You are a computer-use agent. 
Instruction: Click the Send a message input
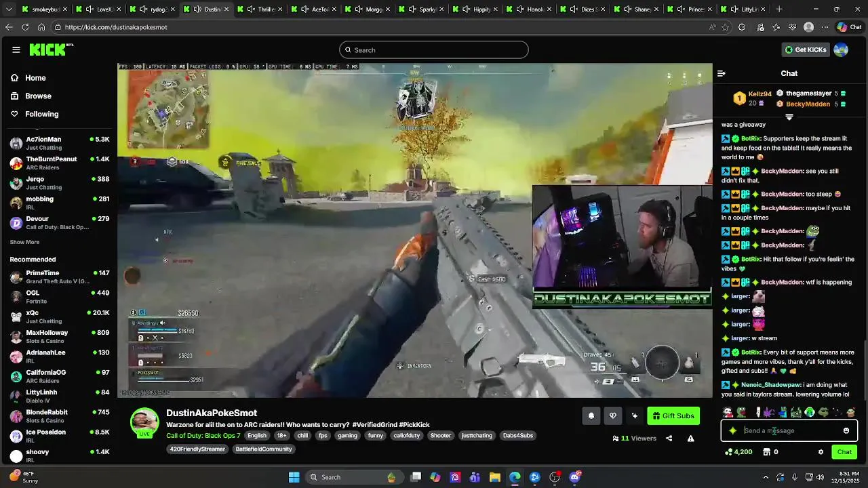coord(789,430)
